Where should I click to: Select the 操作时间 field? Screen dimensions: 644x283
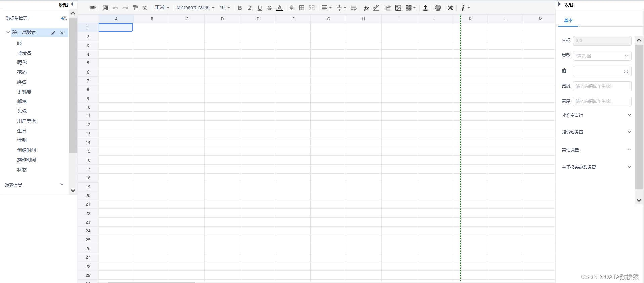(x=27, y=160)
